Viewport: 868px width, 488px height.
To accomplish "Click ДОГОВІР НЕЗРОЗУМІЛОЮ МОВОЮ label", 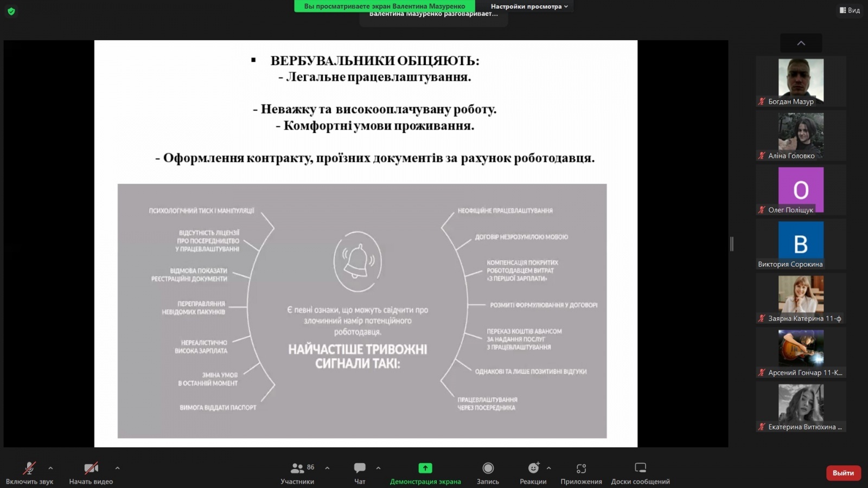I will point(521,237).
